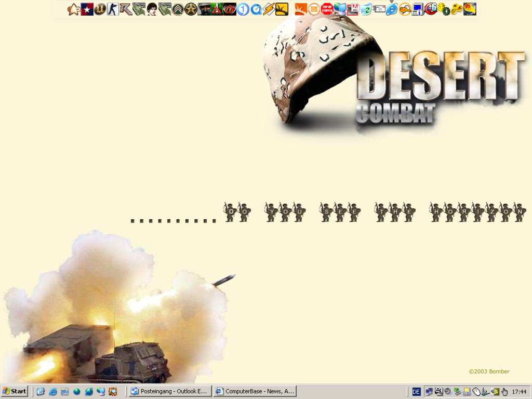Launch the Unreal Tournament U-logo shortcut

(100, 9)
